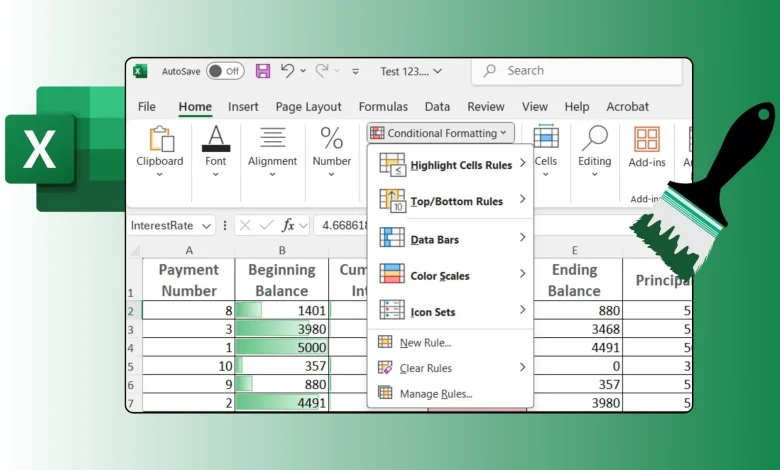Open the Name Box dropdown arrow
The image size is (780, 470).
(206, 226)
